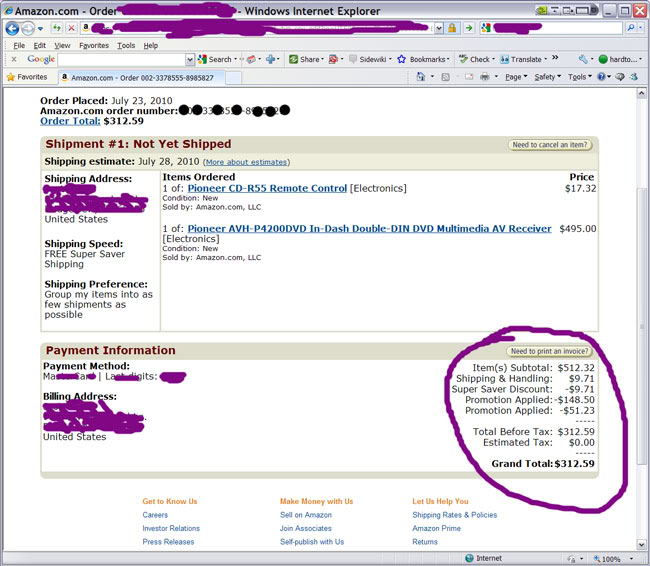Click the Print icon in command bar
650x566 pixels.
click(x=485, y=77)
